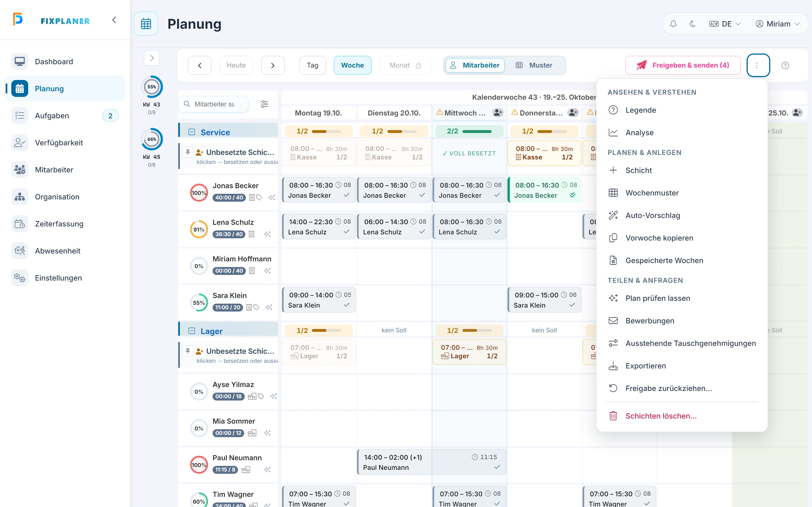
Task: Pin the Service unassigned shifts row
Action: 188,152
